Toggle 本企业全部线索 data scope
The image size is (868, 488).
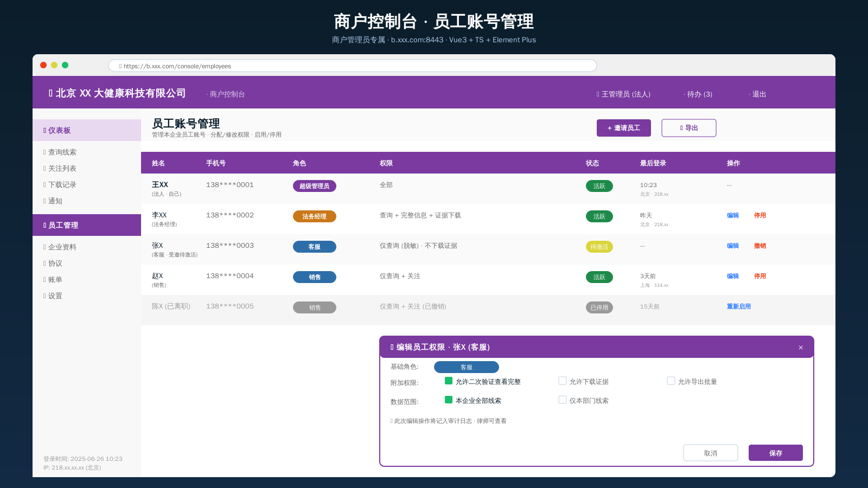pos(449,400)
